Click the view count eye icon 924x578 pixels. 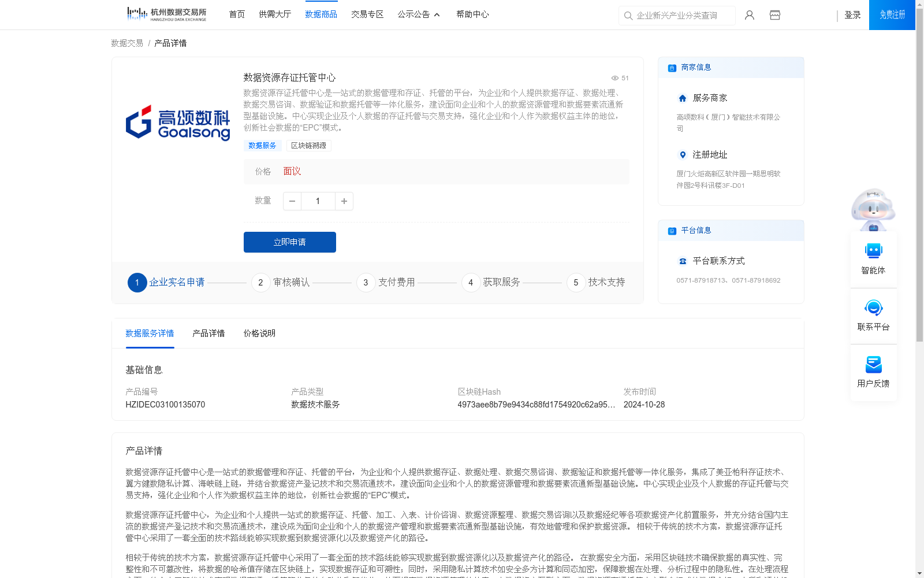click(615, 78)
